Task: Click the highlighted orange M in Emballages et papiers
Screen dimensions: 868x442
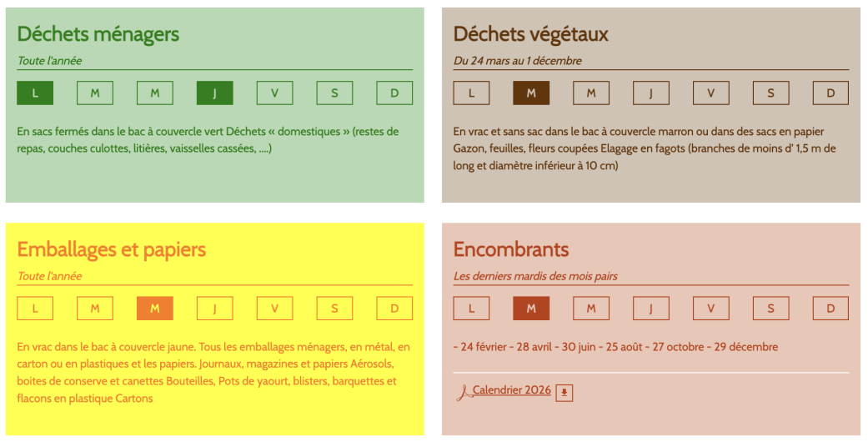Action: pyautogui.click(x=155, y=309)
